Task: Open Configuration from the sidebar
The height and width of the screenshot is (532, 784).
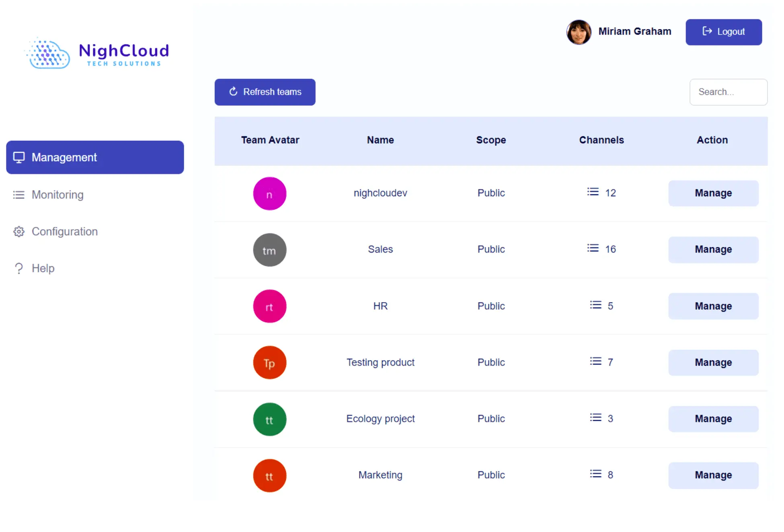Action: coord(64,232)
